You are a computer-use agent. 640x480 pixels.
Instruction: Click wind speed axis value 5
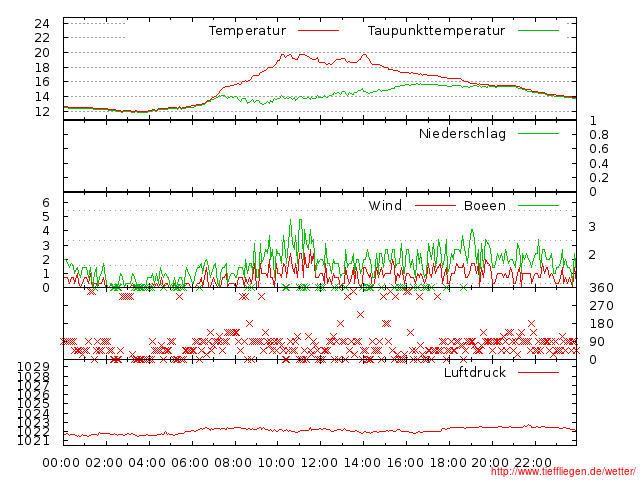tap(46, 217)
